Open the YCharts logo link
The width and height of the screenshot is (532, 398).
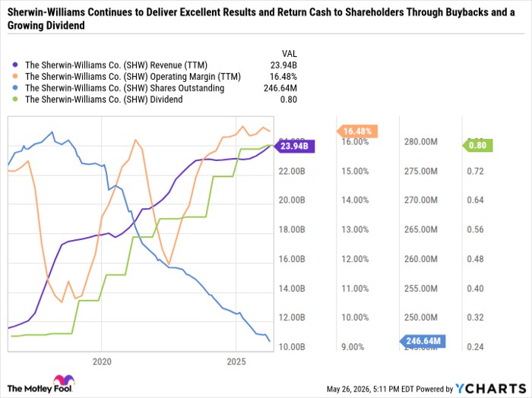pyautogui.click(x=491, y=389)
